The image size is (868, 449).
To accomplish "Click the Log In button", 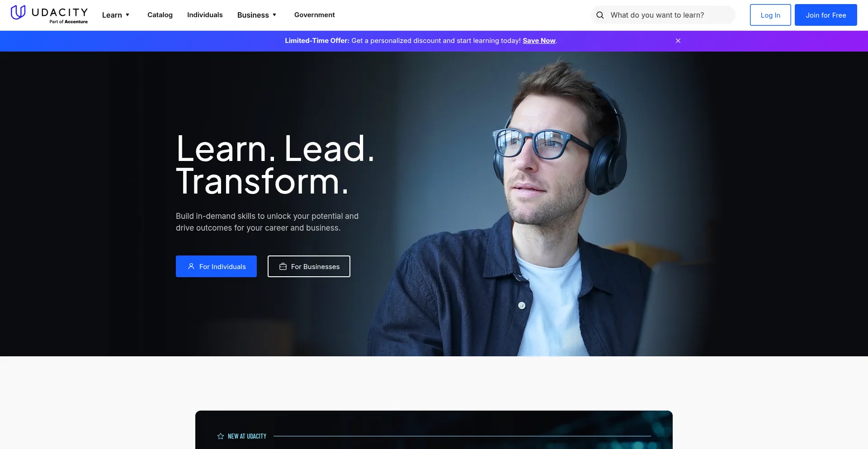I will click(770, 15).
